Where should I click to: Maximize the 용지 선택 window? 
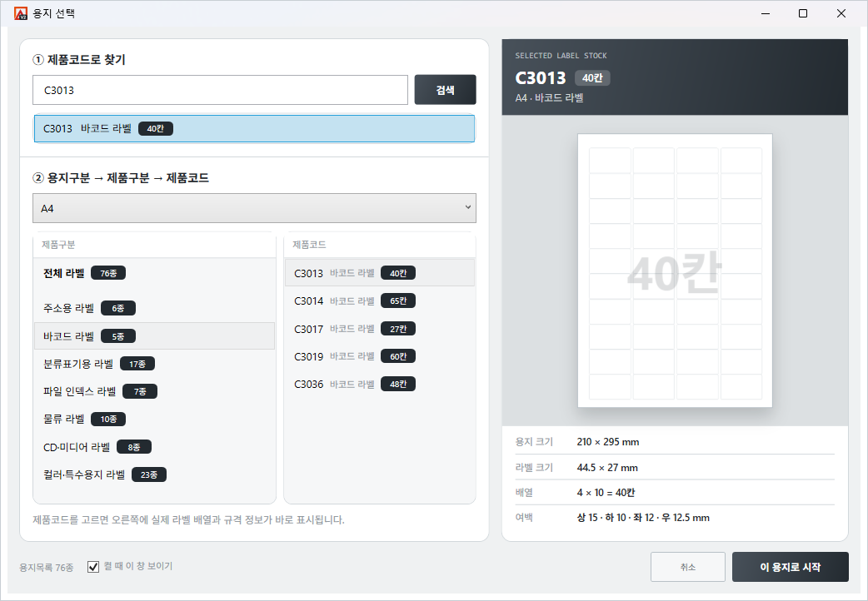(x=803, y=13)
